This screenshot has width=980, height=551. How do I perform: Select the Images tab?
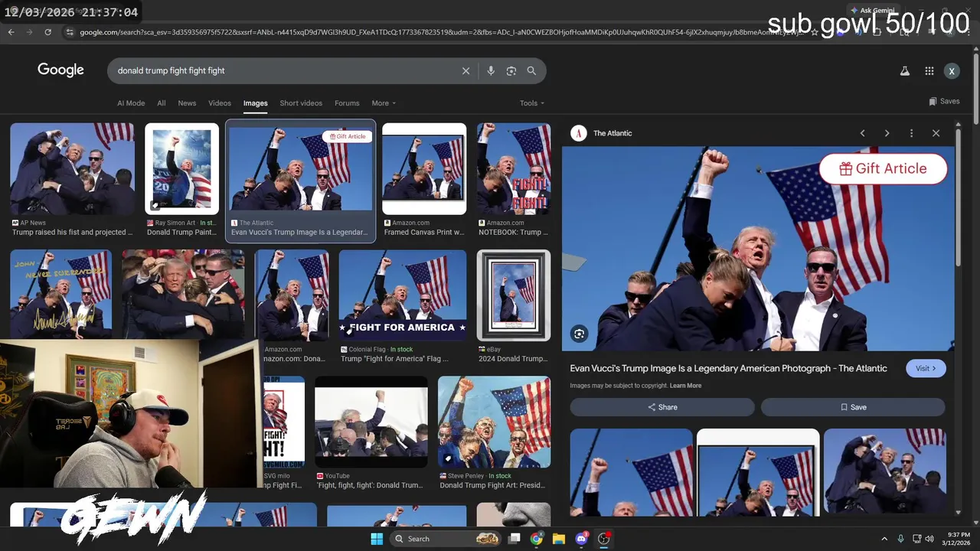[x=256, y=103]
